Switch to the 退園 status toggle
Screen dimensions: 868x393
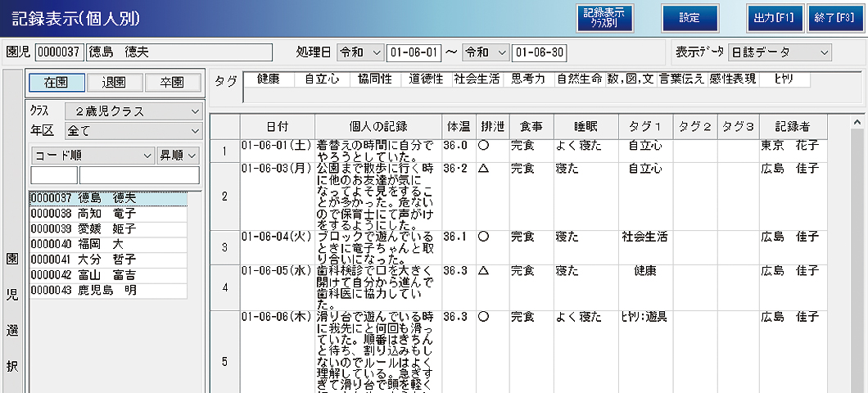point(114,83)
